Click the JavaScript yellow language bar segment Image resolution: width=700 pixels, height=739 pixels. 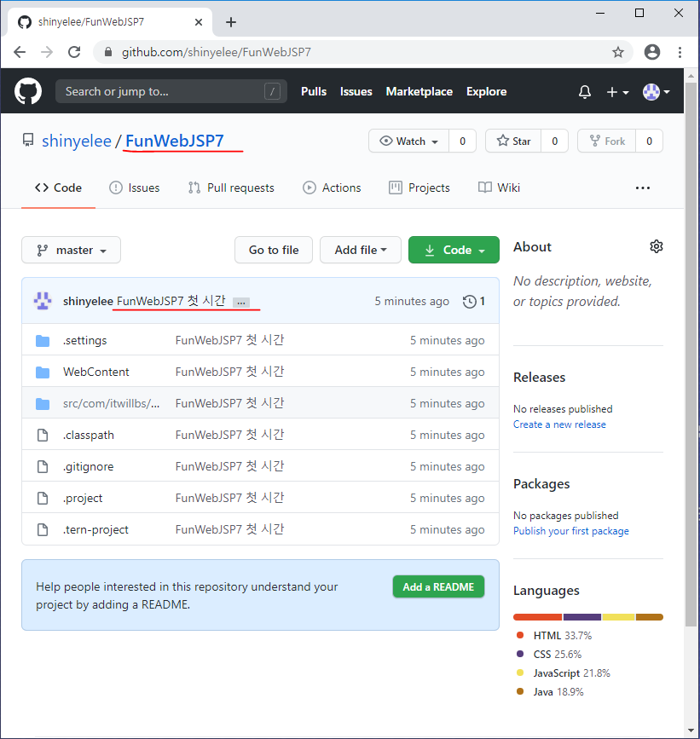pyautogui.click(x=618, y=617)
